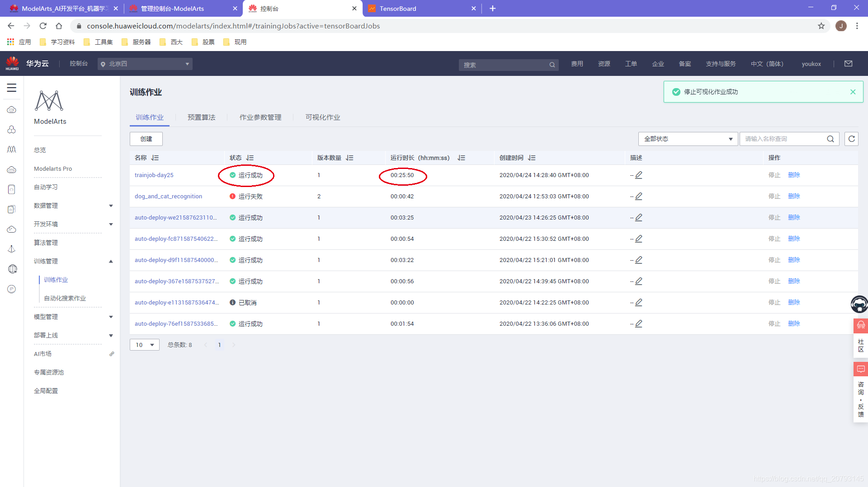Edit description of auto-deploy-367e1587537527 job
This screenshot has width=868, height=487.
[639, 281]
